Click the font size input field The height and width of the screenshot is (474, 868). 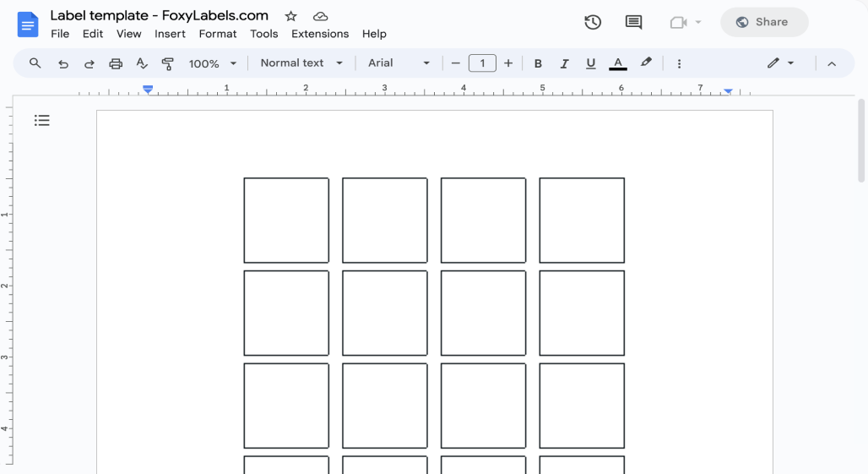tap(482, 63)
